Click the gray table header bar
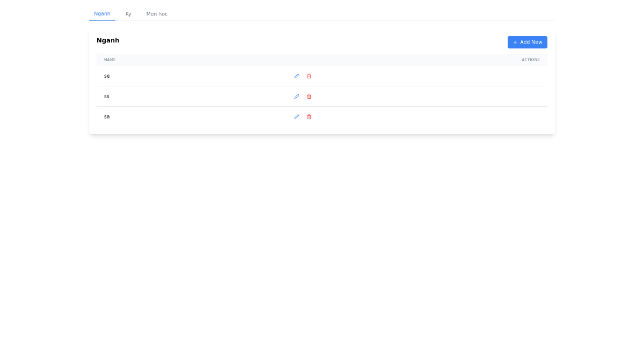 321,60
